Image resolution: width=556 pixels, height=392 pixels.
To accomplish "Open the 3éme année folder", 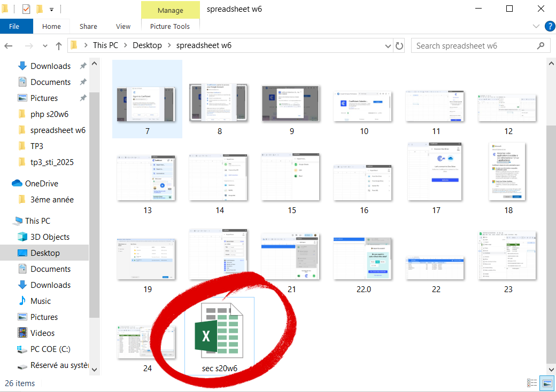I will point(52,200).
